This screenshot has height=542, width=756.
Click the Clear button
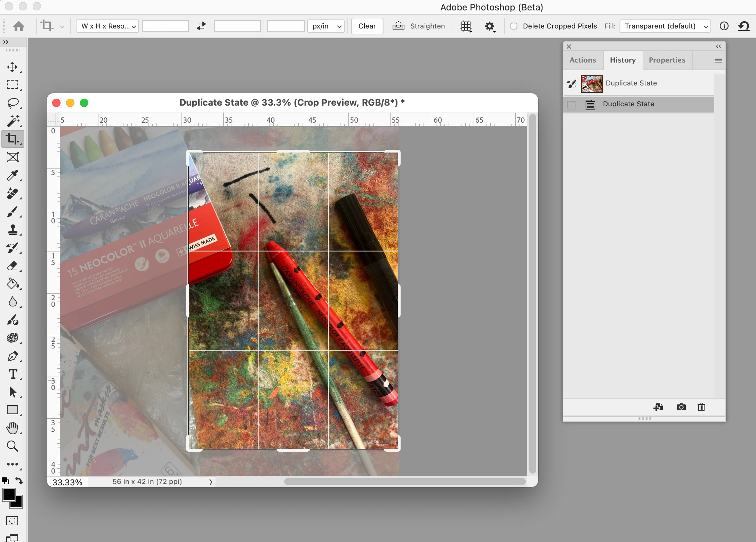(x=367, y=26)
